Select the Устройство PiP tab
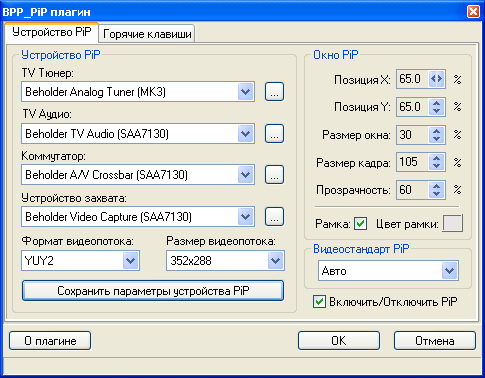Viewport: 485px width, 378px height. point(52,32)
